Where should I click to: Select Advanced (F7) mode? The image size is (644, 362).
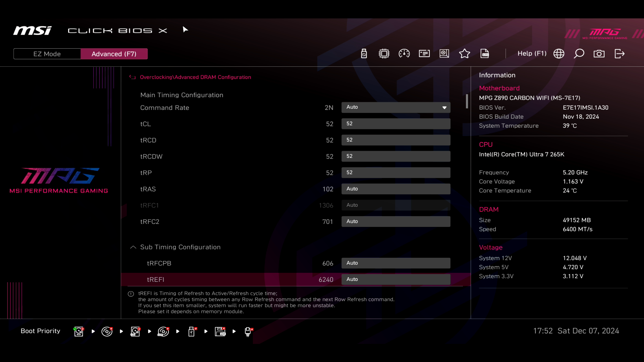(114, 54)
